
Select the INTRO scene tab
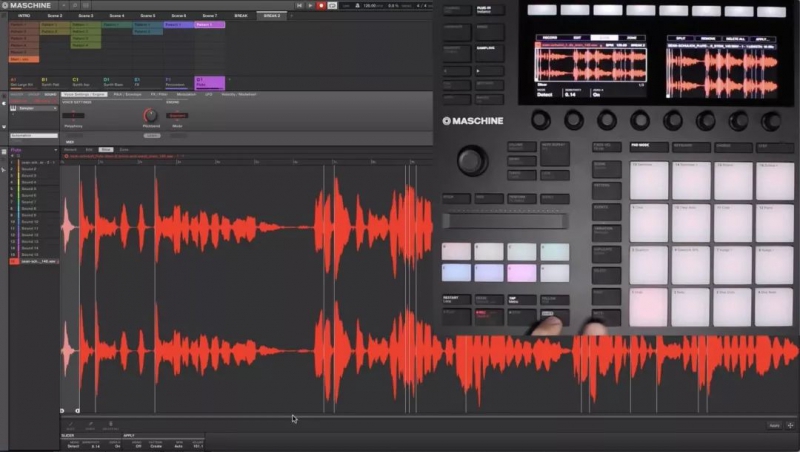[x=24, y=16]
